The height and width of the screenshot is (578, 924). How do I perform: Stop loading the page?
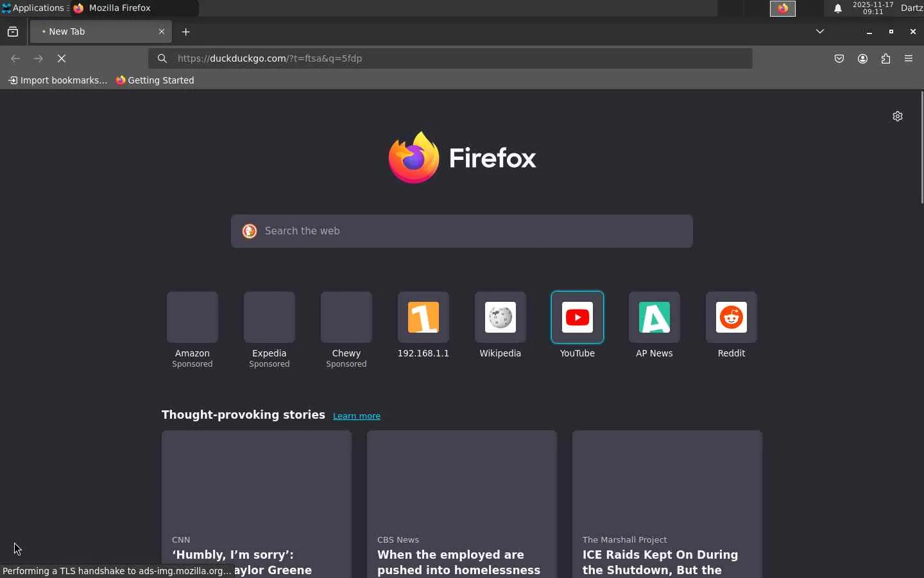pos(62,58)
